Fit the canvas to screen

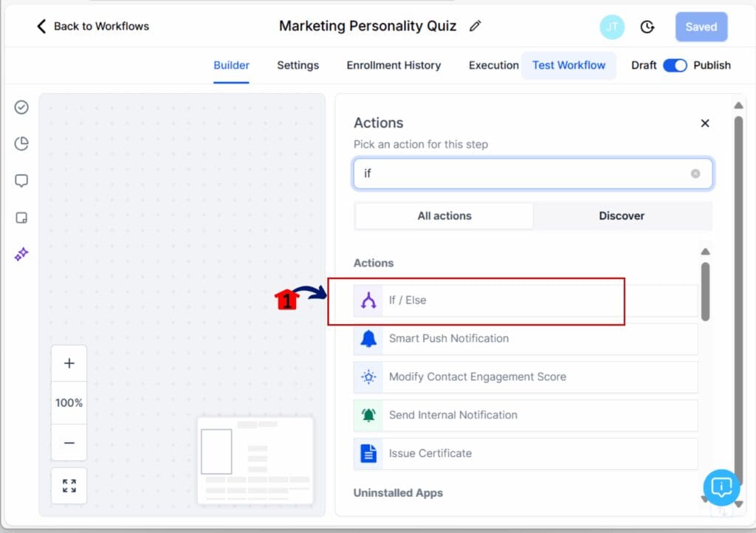click(69, 486)
